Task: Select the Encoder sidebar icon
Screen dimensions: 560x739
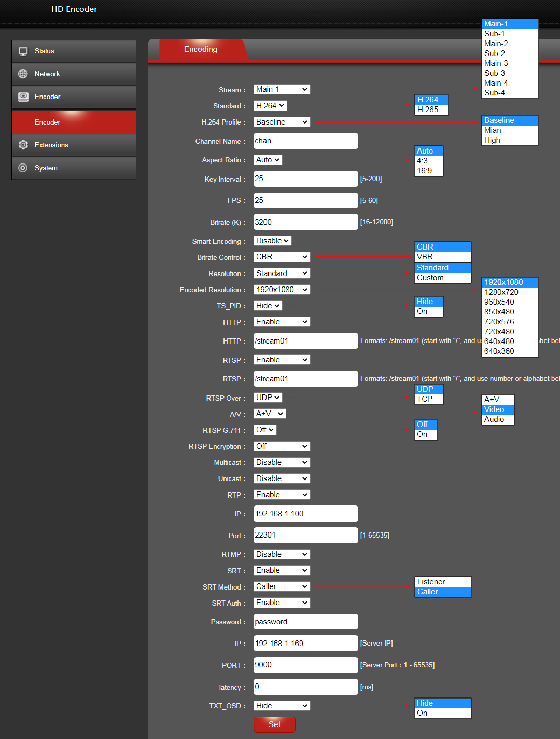Action: point(23,97)
